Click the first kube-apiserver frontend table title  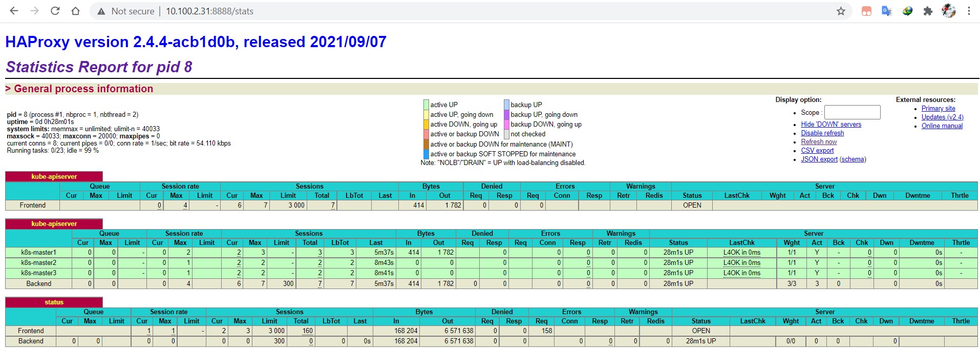point(54,177)
